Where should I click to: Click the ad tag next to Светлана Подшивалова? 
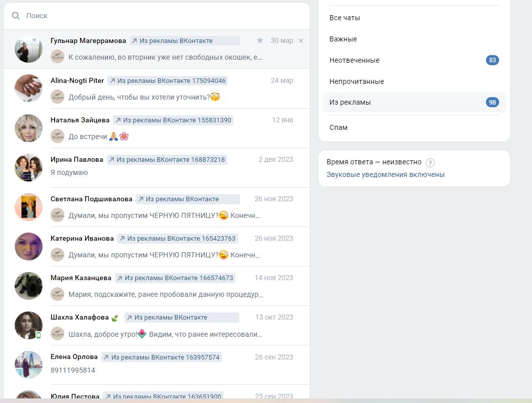pyautogui.click(x=188, y=199)
